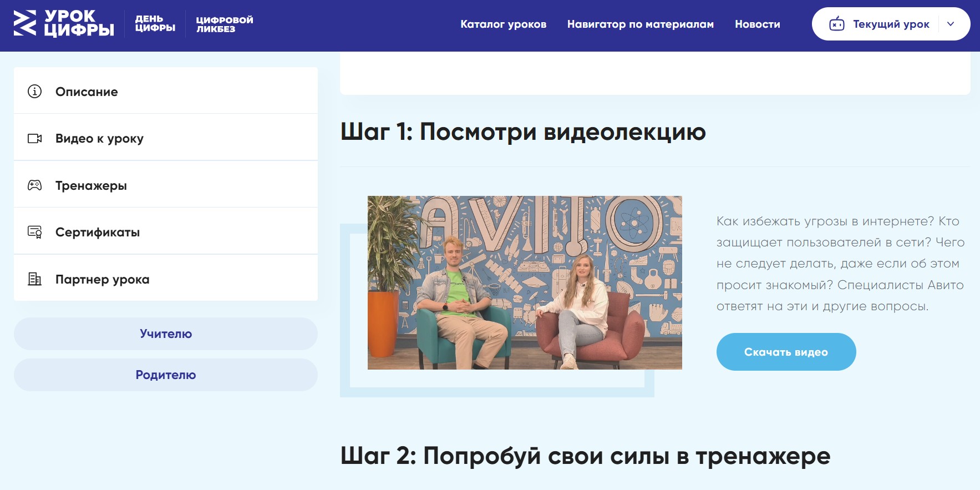Click the info icon next to Описание
Screen dimensions: 980x490
click(34, 91)
